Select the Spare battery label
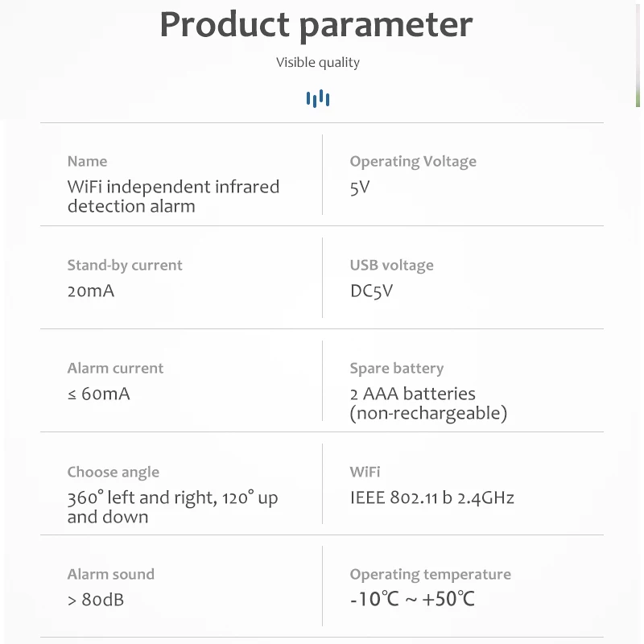 coord(396,369)
